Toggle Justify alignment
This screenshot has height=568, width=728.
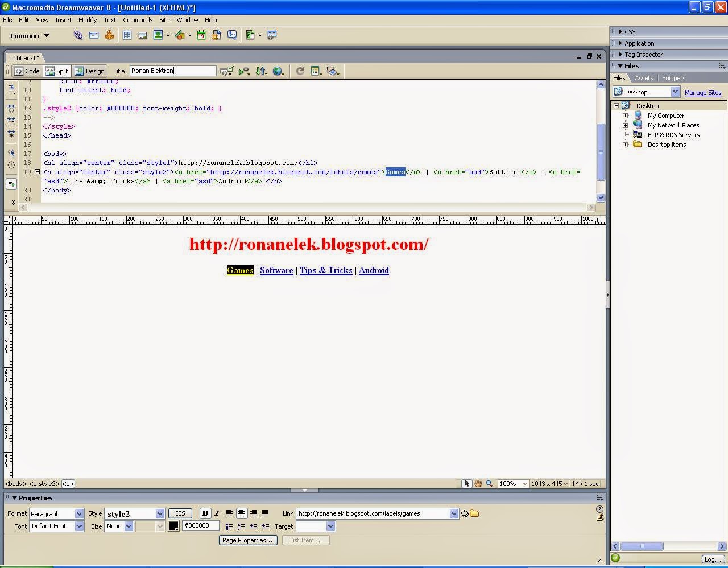(x=265, y=513)
